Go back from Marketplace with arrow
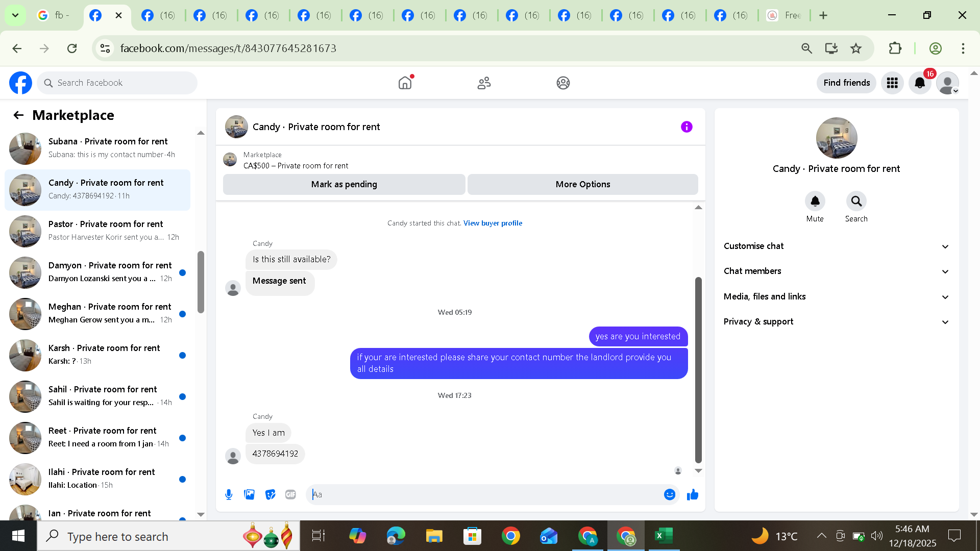The width and height of the screenshot is (980, 551). pos(18,115)
